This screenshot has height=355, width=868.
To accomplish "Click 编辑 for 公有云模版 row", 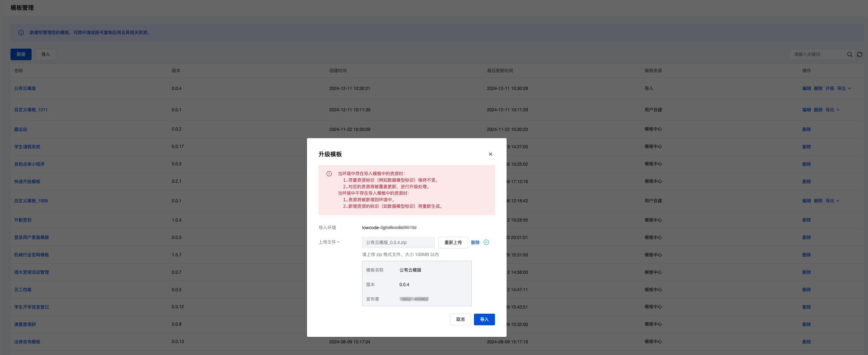I will 806,88.
